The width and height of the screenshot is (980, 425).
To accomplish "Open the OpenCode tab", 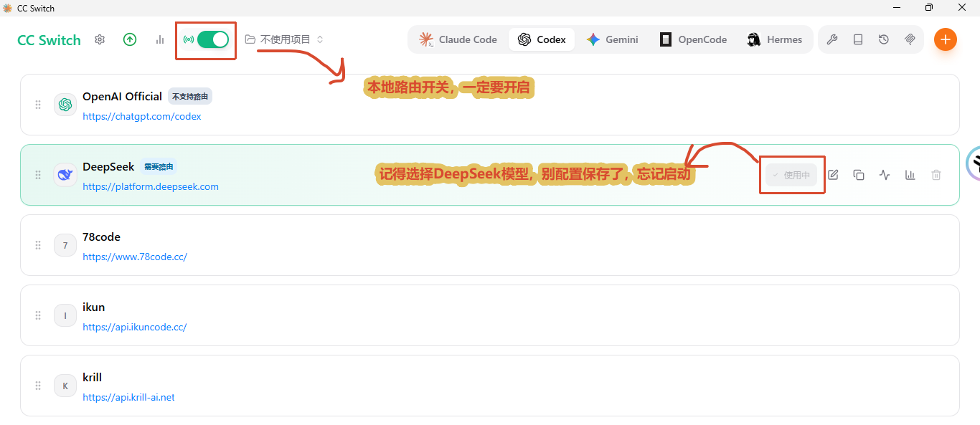I will coord(694,39).
